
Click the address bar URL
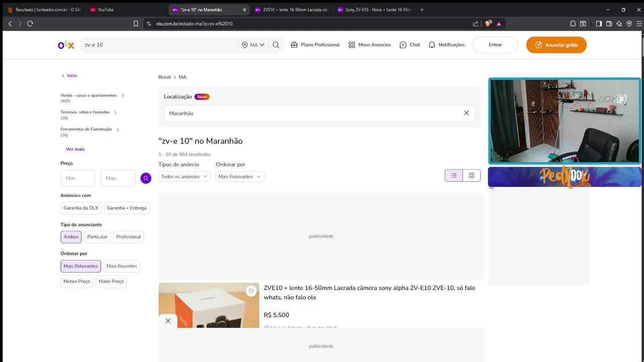194,24
